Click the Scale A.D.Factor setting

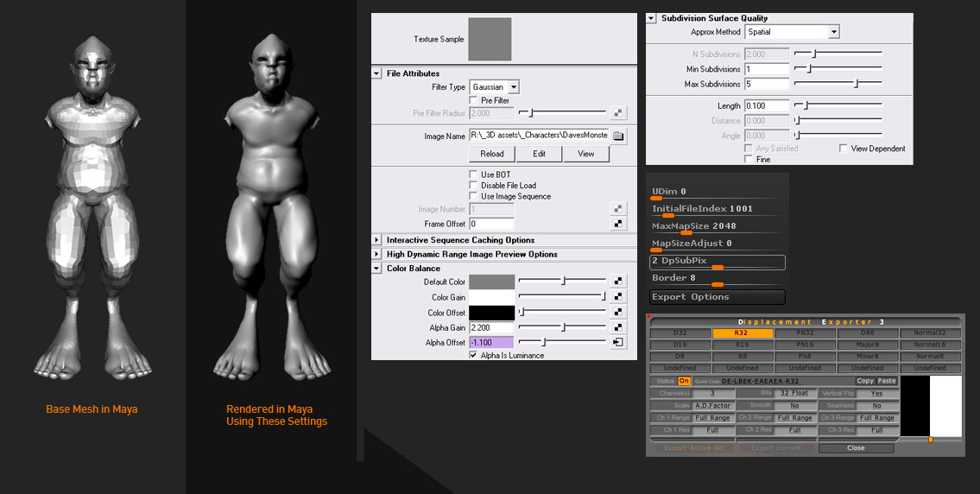[x=712, y=405]
